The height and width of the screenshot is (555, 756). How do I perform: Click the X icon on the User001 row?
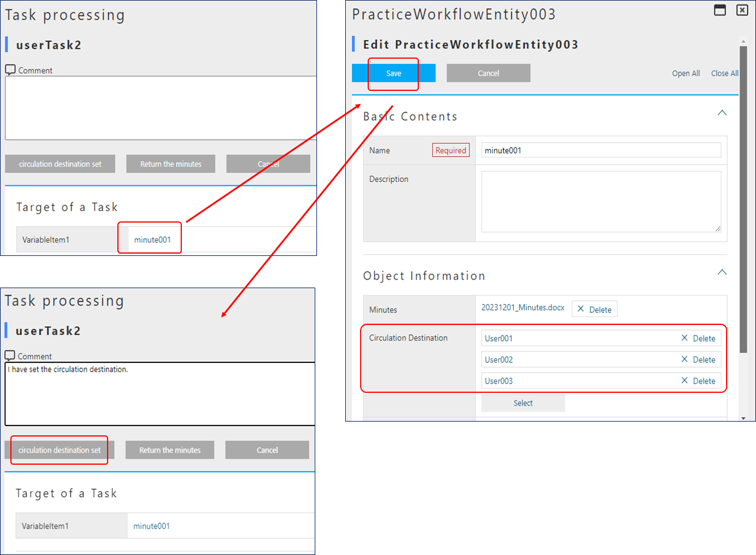[685, 338]
